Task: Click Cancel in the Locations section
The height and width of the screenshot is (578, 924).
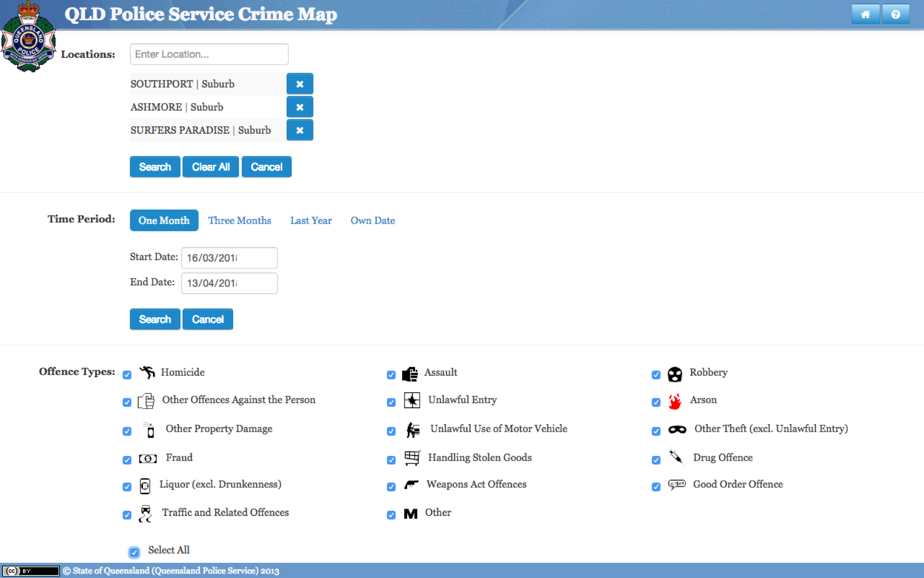Action: [x=267, y=167]
